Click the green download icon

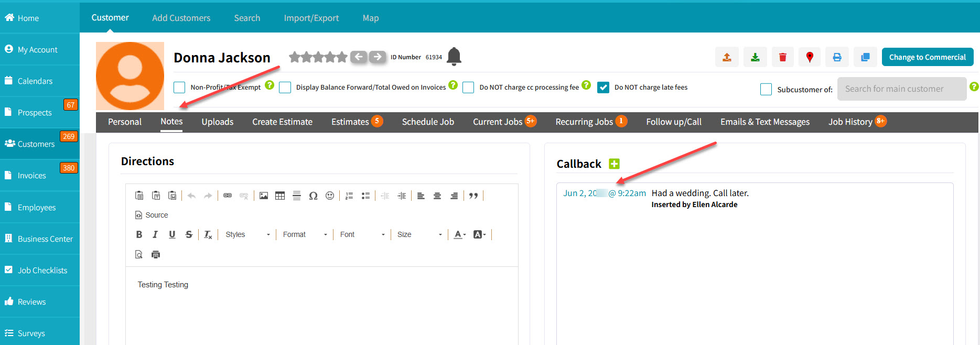755,57
